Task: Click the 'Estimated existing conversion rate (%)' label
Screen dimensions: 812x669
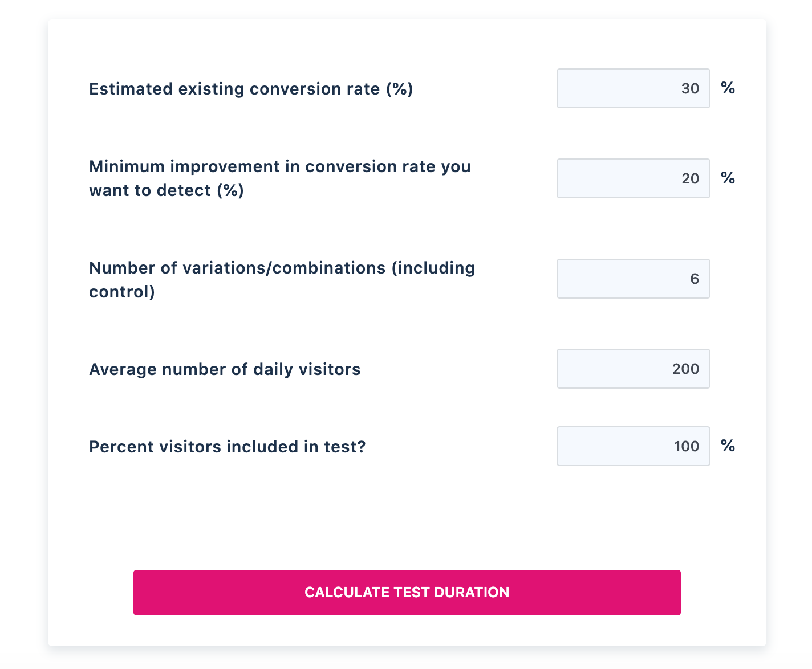Action: pyautogui.click(x=251, y=89)
